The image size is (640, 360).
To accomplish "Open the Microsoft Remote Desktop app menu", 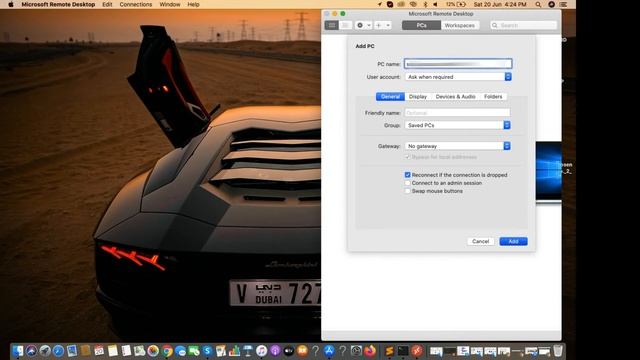I will point(58,4).
